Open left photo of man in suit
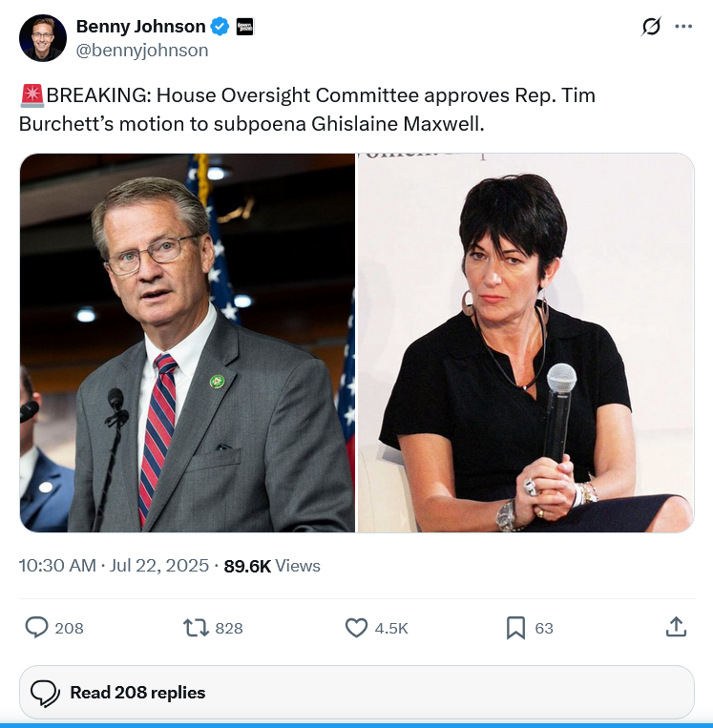 click(187, 343)
